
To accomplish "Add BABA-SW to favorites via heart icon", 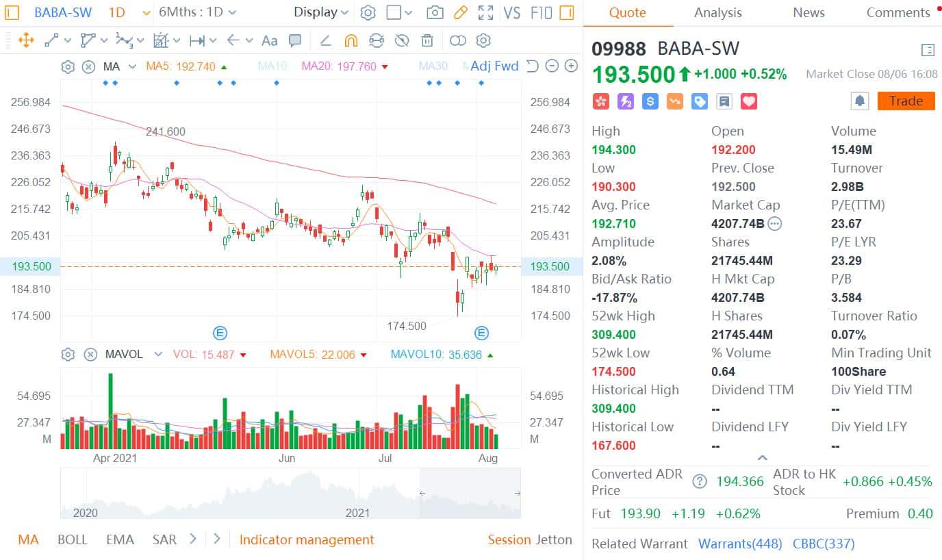I will point(748,101).
